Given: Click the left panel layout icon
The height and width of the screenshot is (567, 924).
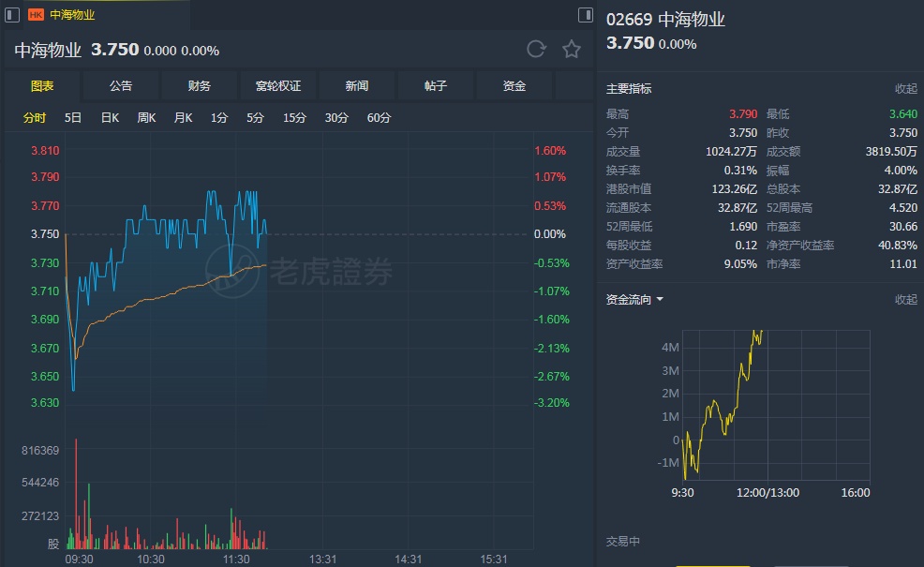Looking at the screenshot, I should pyautogui.click(x=9, y=15).
